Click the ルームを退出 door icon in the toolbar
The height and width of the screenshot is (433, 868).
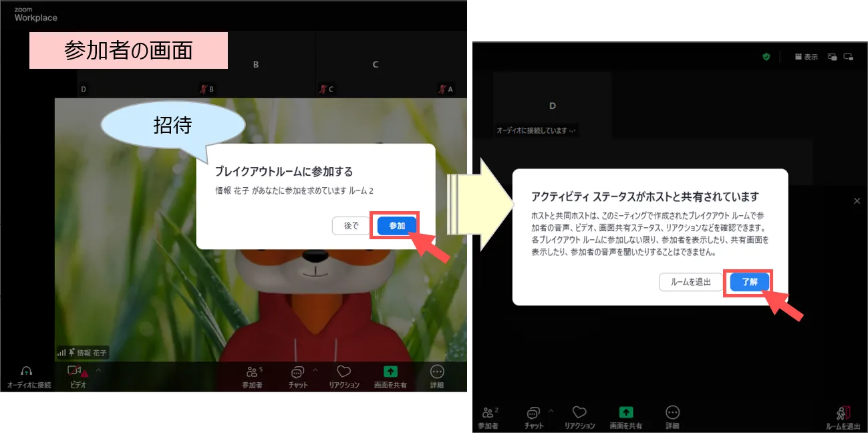point(843,413)
